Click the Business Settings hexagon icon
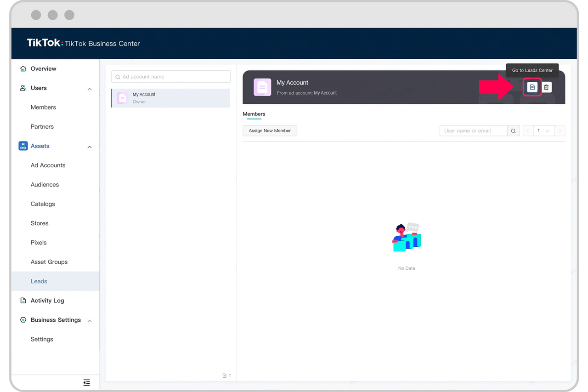 (23, 320)
